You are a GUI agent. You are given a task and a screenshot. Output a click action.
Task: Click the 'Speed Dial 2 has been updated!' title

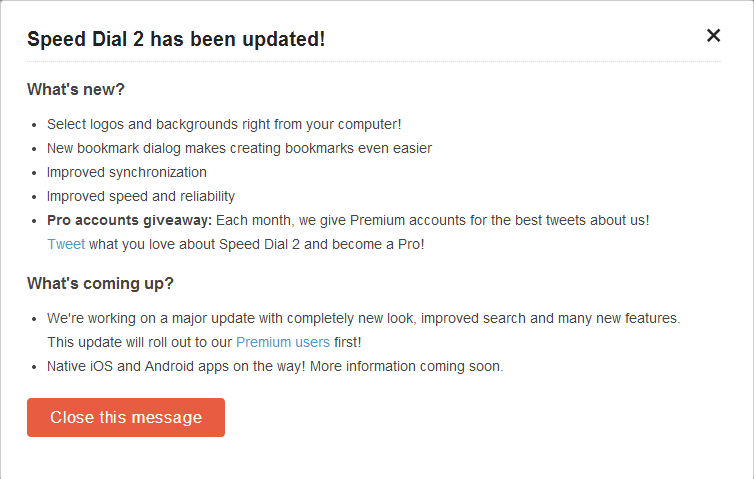point(176,39)
